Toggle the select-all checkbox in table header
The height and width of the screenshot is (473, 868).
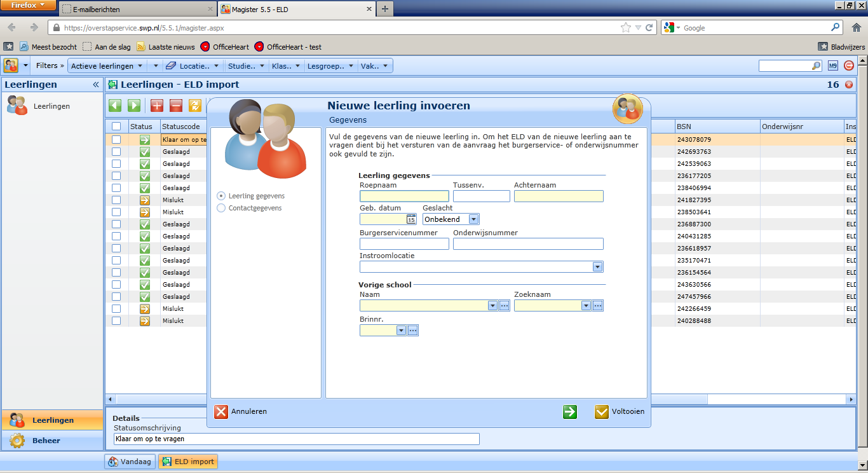[116, 127]
